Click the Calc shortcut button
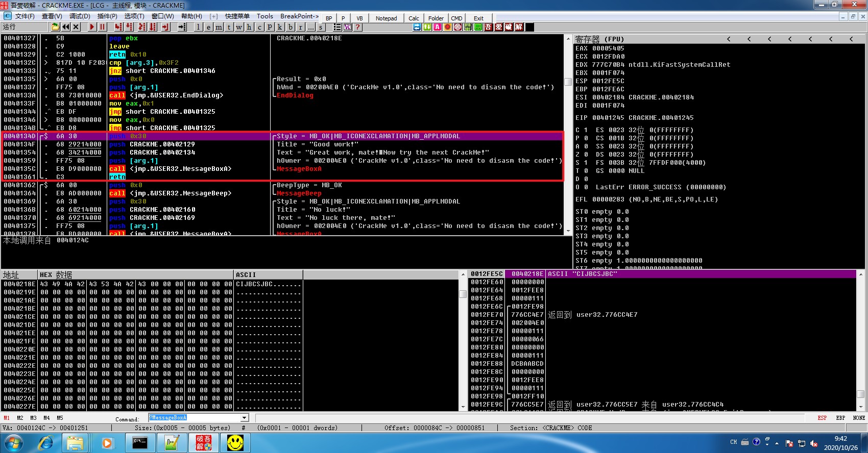Screen dimensions: 868x453 414,18
